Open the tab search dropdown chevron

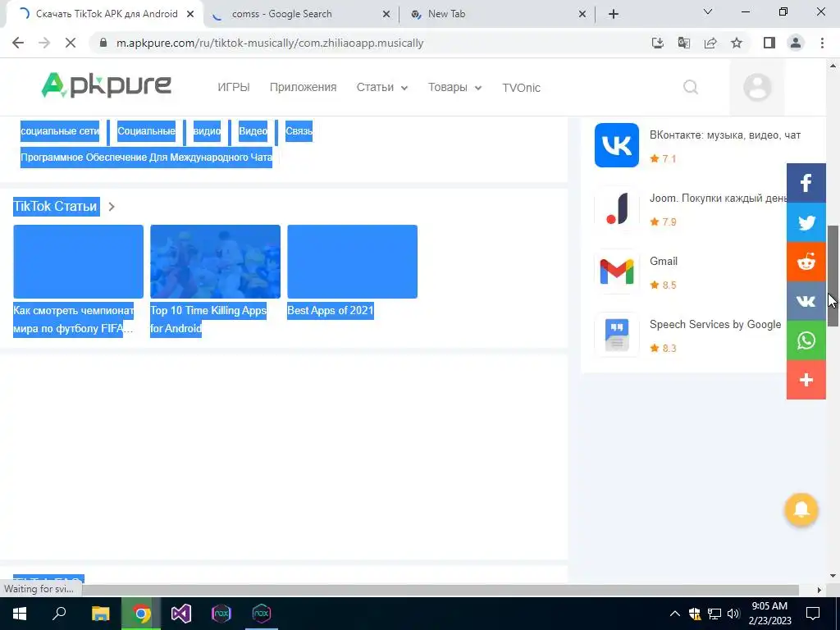coord(708,11)
